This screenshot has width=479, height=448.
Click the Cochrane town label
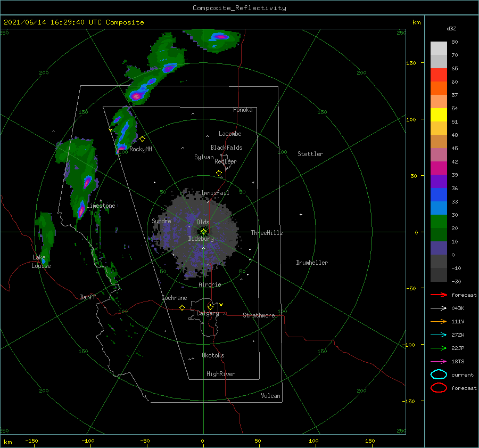174,298
